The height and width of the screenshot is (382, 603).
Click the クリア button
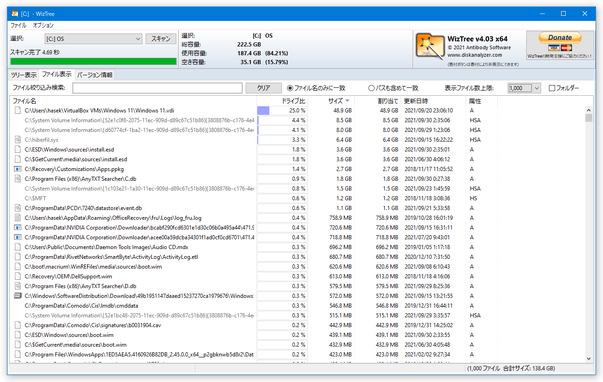tap(263, 88)
